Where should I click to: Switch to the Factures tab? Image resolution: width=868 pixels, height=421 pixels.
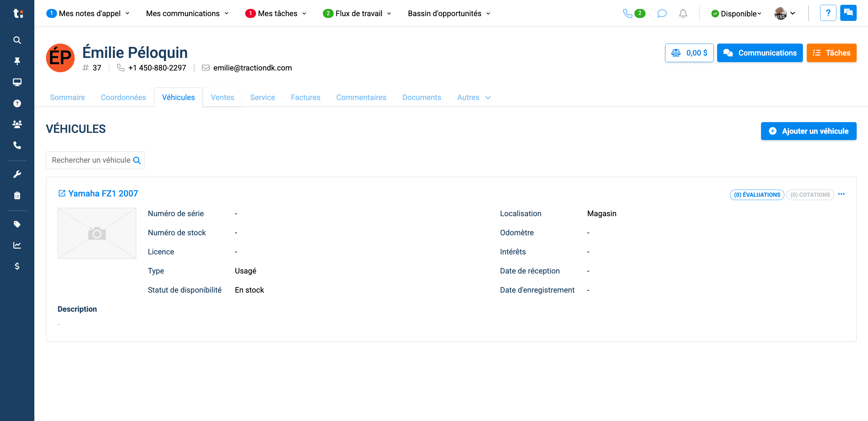pos(305,97)
